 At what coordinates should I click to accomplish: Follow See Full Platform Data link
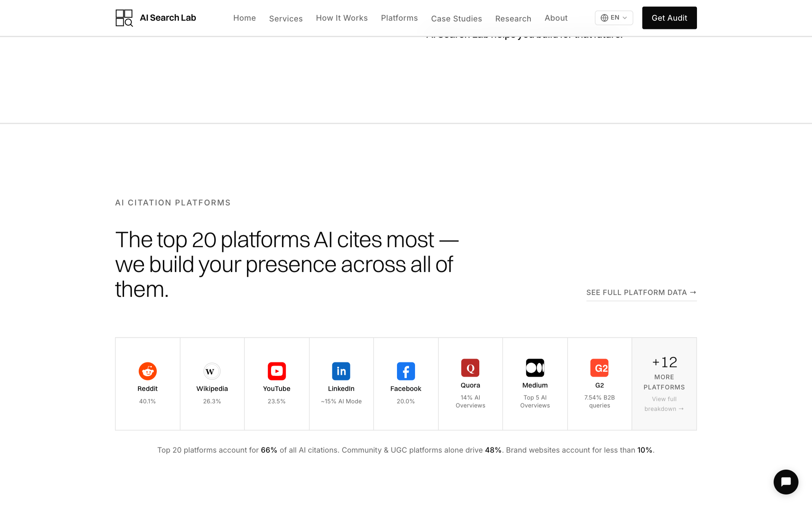pyautogui.click(x=641, y=292)
